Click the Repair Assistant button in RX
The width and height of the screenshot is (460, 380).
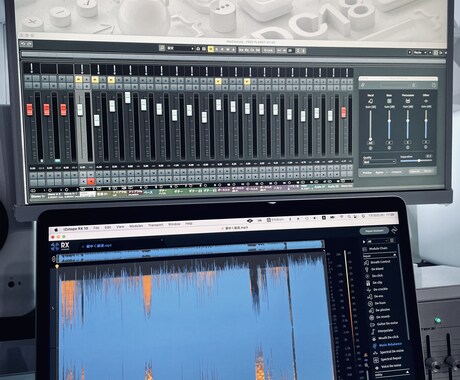pyautogui.click(x=374, y=231)
